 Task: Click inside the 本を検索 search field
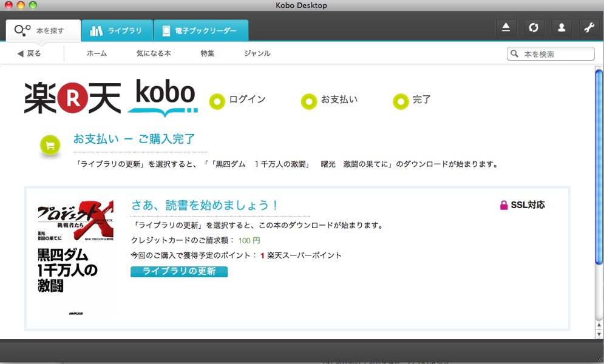tap(551, 54)
